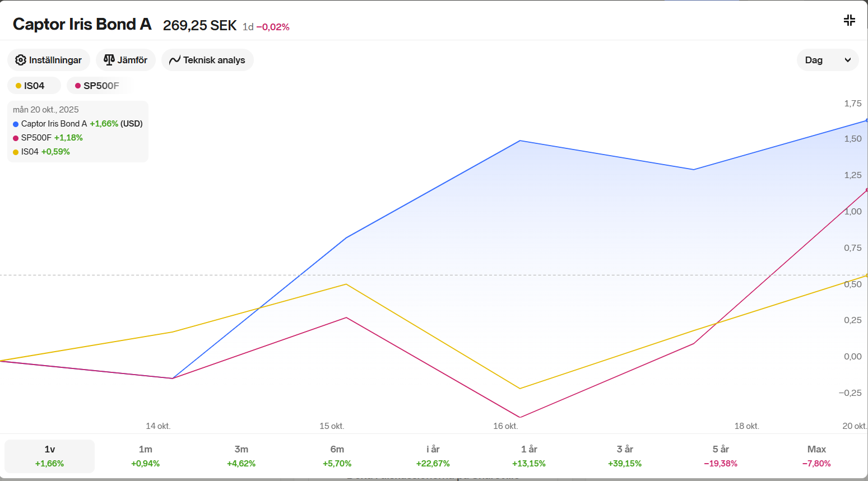Click the Teknisk analys wave icon
Viewport: 868px width, 481px height.
point(175,60)
